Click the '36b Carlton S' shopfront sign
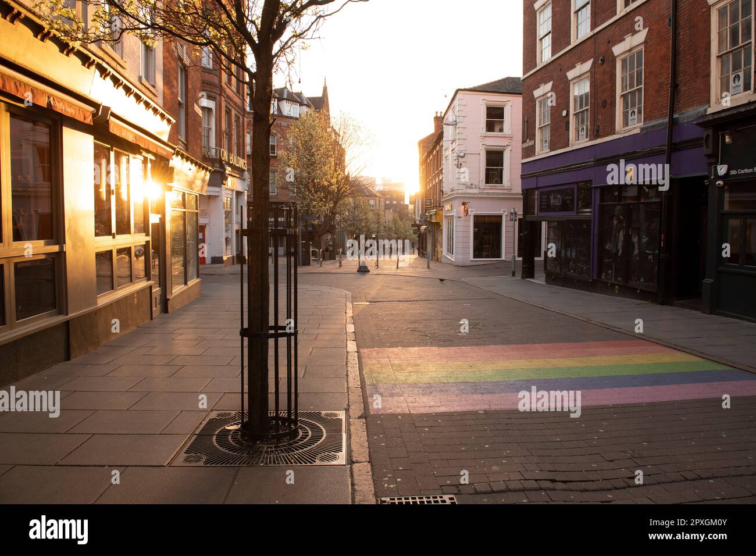The width and height of the screenshot is (756, 556). [x=743, y=170]
